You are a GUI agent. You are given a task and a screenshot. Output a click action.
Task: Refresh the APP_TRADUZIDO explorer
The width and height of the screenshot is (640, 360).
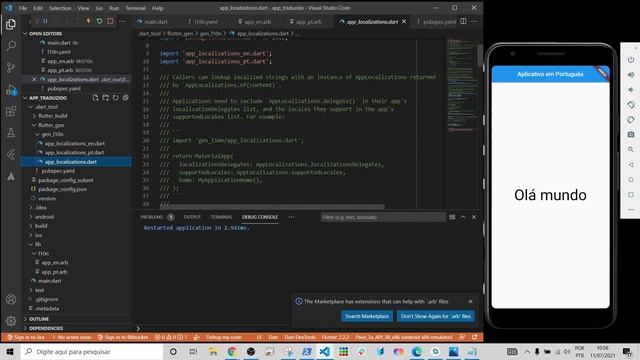[x=116, y=98]
